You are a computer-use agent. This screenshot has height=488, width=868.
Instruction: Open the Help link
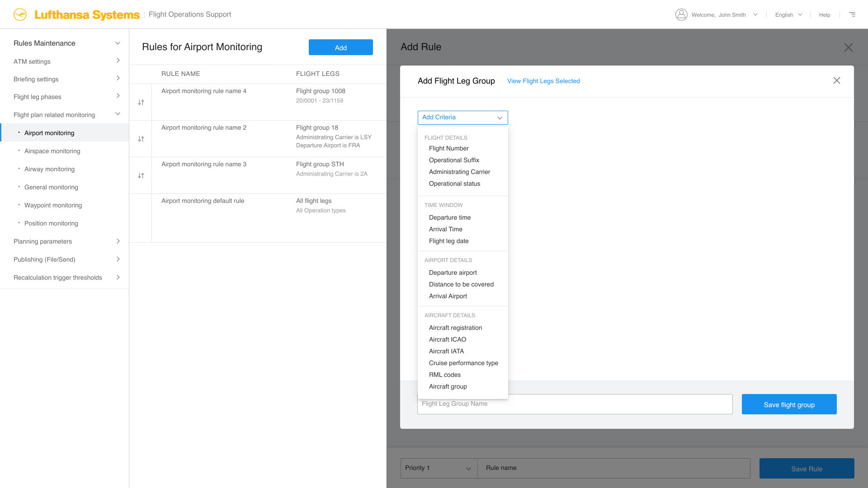pyautogui.click(x=825, y=15)
